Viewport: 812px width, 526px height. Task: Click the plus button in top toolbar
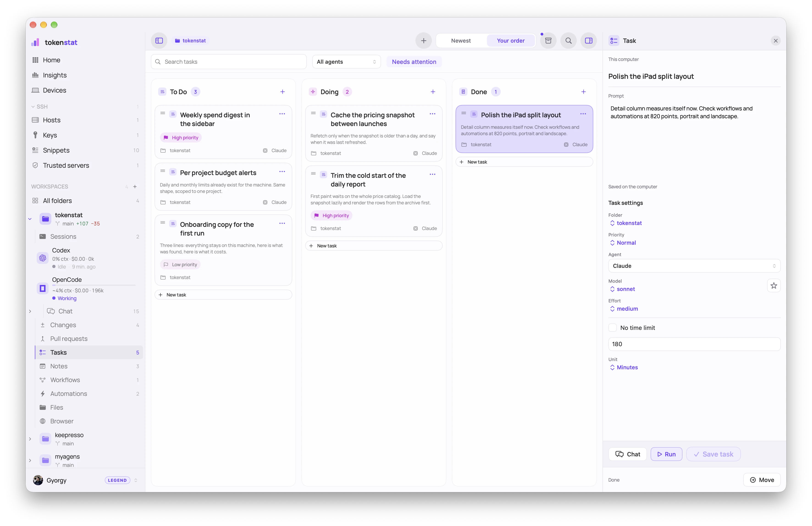pyautogui.click(x=423, y=41)
